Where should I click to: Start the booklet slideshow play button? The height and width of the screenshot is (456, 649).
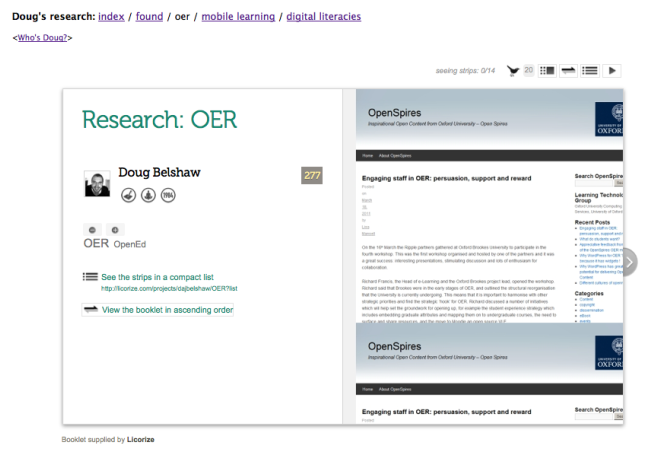point(612,71)
